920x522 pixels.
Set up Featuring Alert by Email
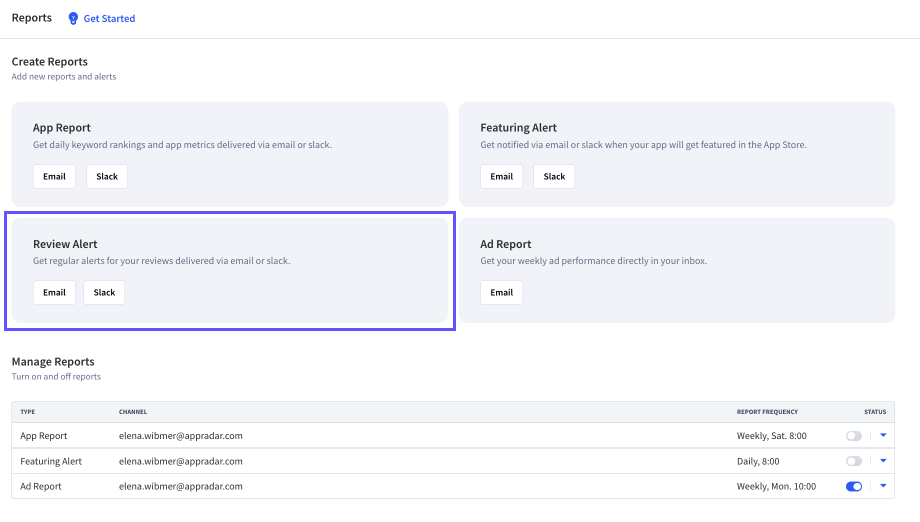coord(502,177)
